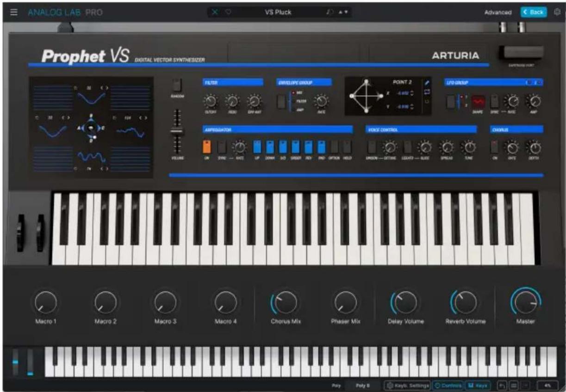
Task: Open the hamburger main menu
Action: pyautogui.click(x=14, y=12)
